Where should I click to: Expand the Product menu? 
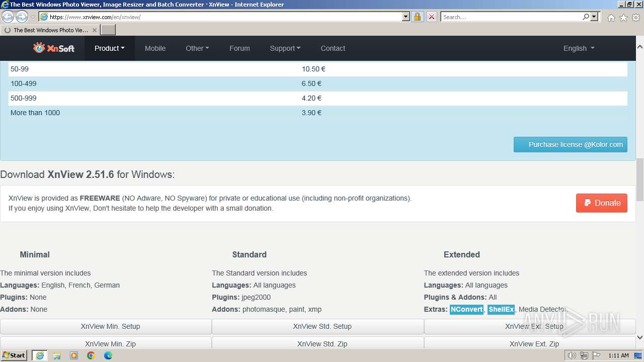(109, 48)
